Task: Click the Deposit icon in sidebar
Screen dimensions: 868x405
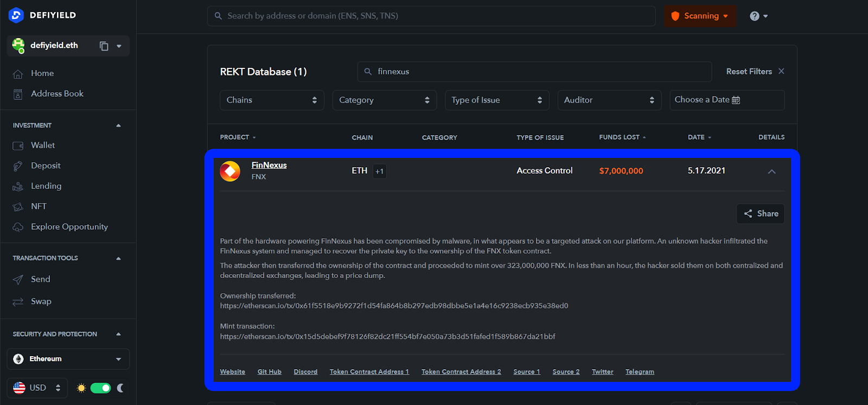Action: click(x=18, y=166)
